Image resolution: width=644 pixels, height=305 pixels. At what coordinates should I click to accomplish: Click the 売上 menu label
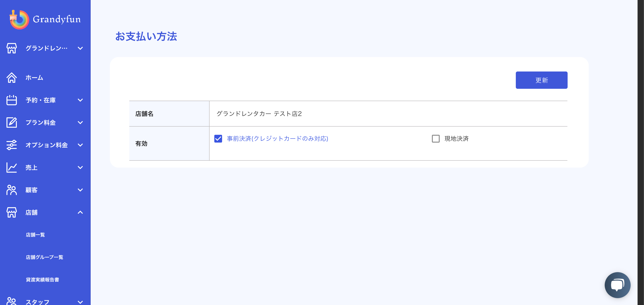click(32, 168)
